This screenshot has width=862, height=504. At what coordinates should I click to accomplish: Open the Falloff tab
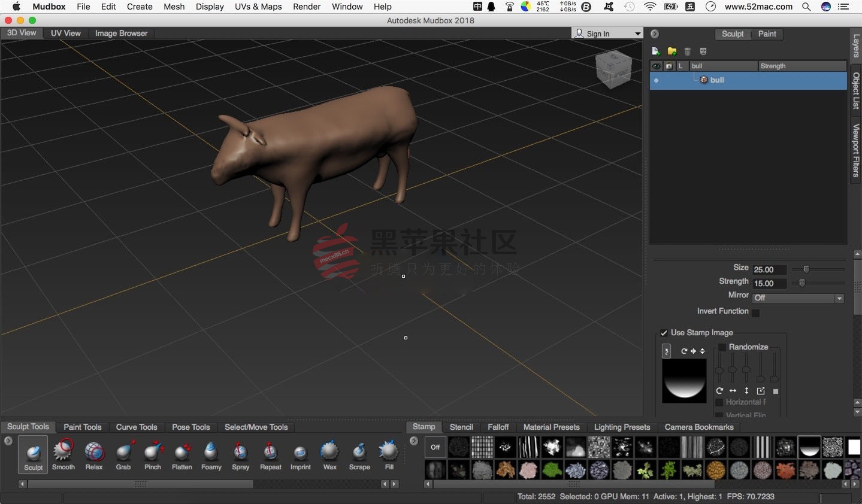tap(498, 427)
